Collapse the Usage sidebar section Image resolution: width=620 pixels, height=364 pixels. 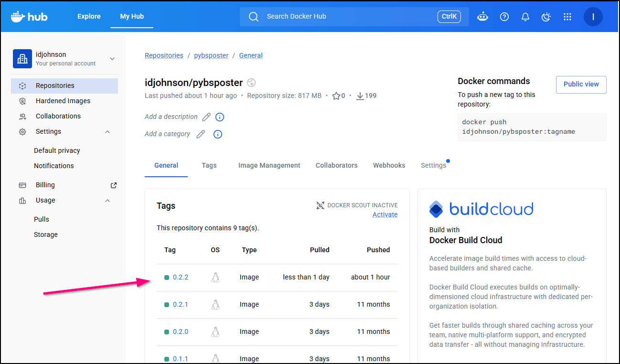(107, 201)
